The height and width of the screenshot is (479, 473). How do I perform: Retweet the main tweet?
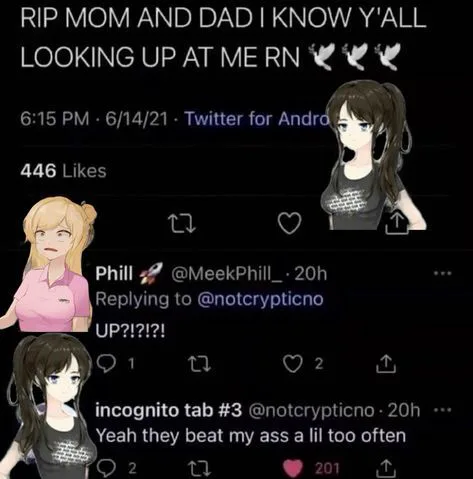[182, 224]
